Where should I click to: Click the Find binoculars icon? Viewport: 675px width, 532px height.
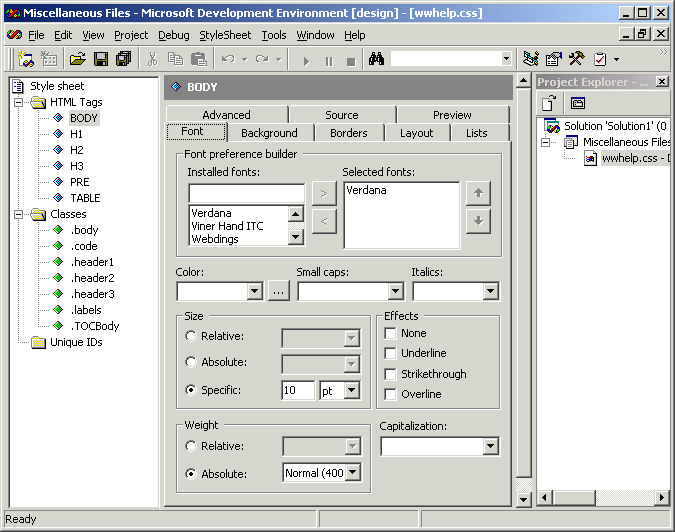tap(376, 59)
